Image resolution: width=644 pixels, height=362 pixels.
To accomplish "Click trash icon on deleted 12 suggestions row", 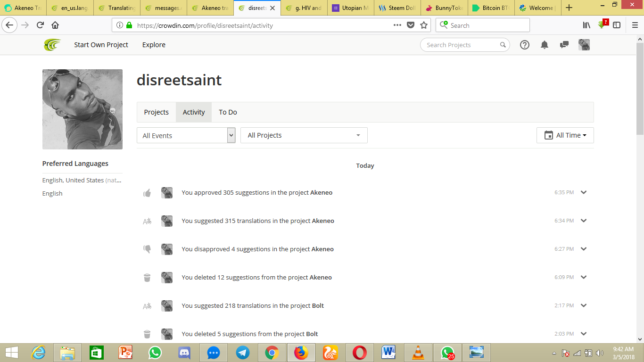I will tap(147, 278).
